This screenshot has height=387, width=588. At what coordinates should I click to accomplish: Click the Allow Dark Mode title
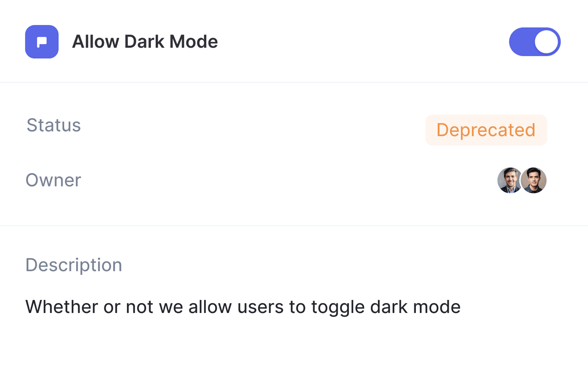[145, 42]
